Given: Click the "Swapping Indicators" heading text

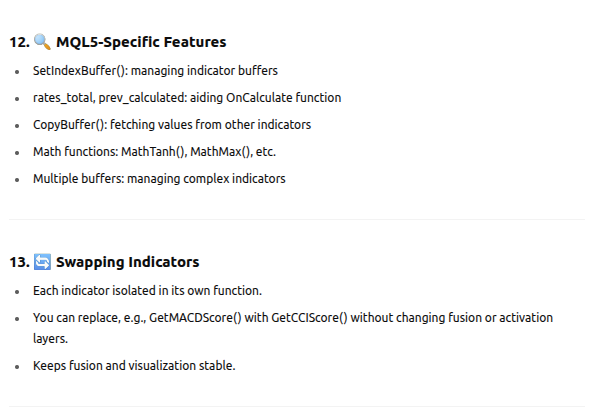Looking at the screenshot, I should tap(127, 262).
